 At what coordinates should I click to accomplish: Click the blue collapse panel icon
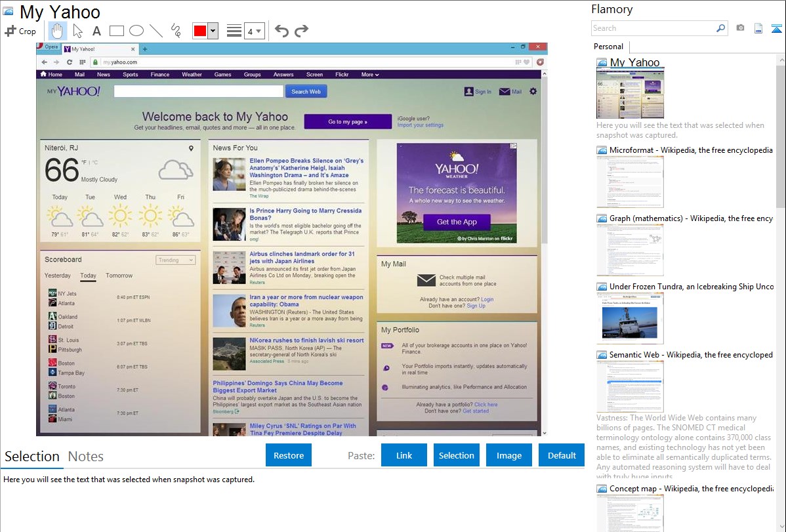click(x=776, y=29)
